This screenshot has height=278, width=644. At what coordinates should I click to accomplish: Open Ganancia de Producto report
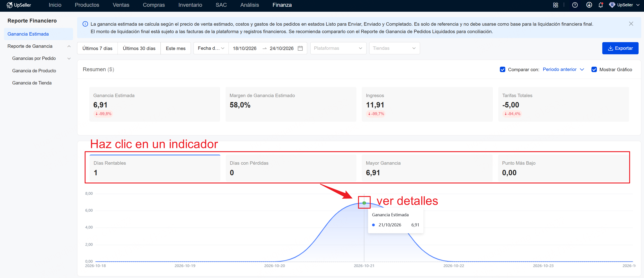[x=34, y=71]
